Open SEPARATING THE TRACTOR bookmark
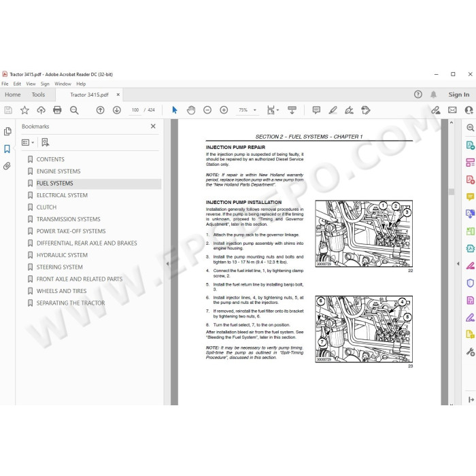Viewport: 476px width, 476px height. 71,303
